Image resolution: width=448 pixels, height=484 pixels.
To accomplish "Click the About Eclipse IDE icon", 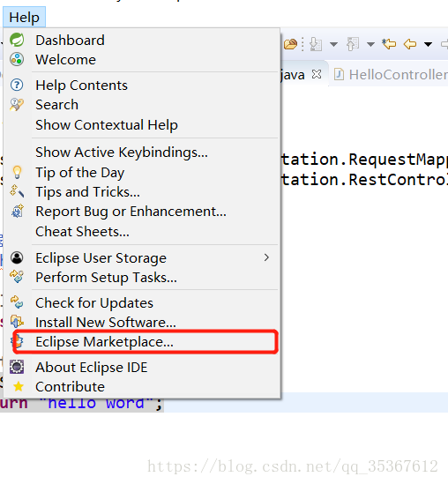I will pyautogui.click(x=17, y=367).
